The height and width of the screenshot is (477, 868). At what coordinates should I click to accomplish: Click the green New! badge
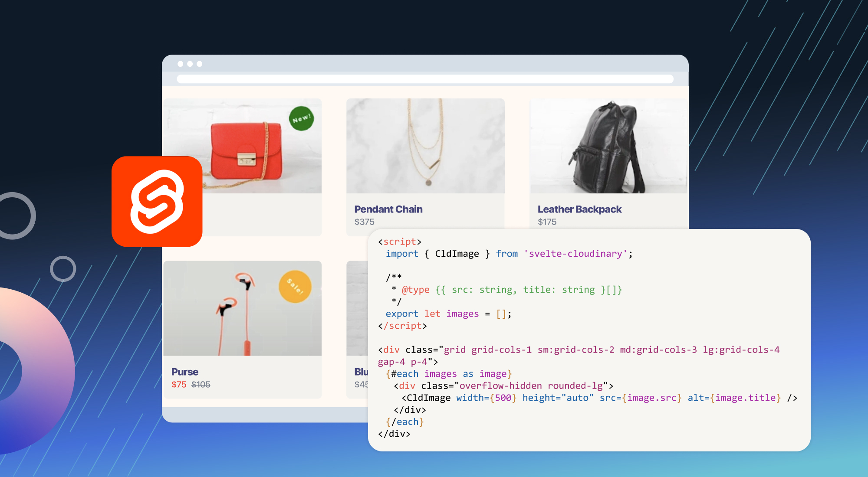(302, 117)
